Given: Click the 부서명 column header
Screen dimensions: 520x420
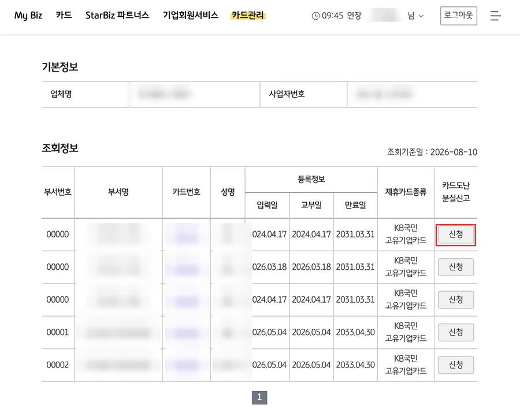Looking at the screenshot, I should point(118,192).
